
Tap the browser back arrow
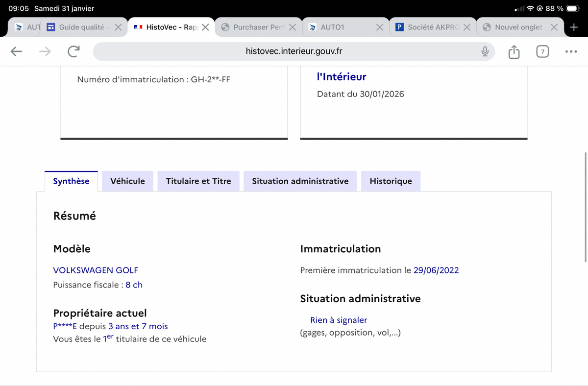(16, 51)
